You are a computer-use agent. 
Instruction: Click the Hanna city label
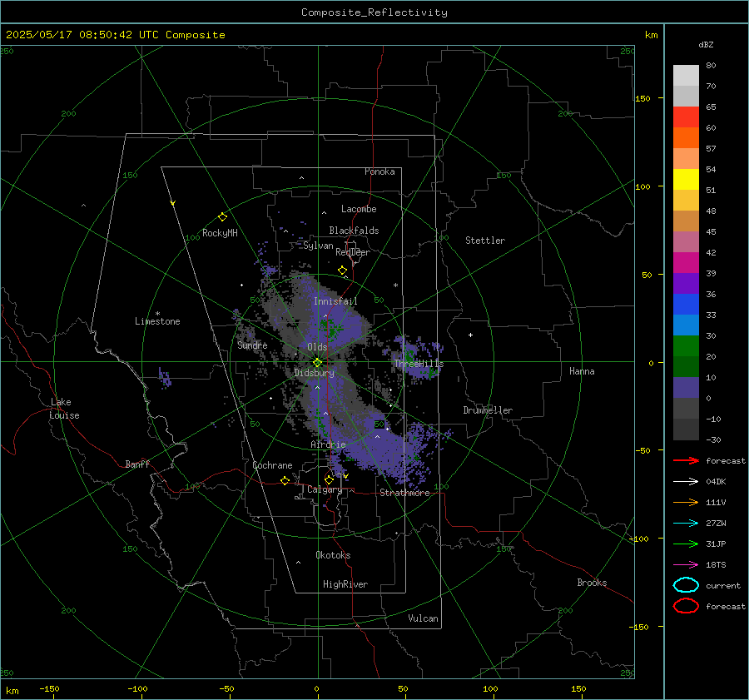582,371
